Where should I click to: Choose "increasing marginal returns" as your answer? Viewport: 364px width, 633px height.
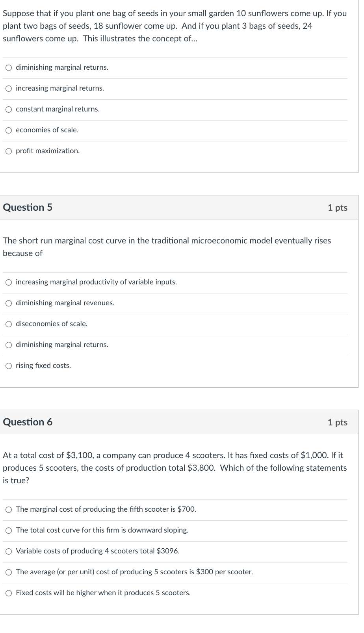(8, 88)
